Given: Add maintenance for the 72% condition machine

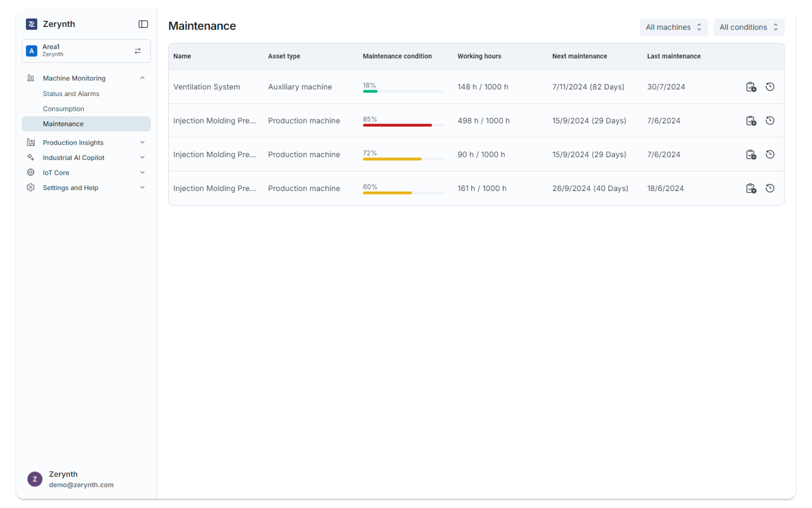Looking at the screenshot, I should point(751,154).
